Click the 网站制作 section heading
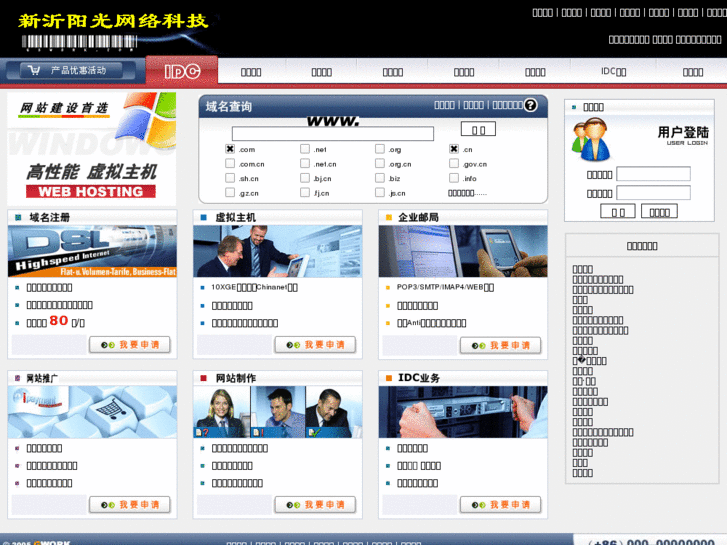This screenshot has height=545, width=727. tap(236, 378)
